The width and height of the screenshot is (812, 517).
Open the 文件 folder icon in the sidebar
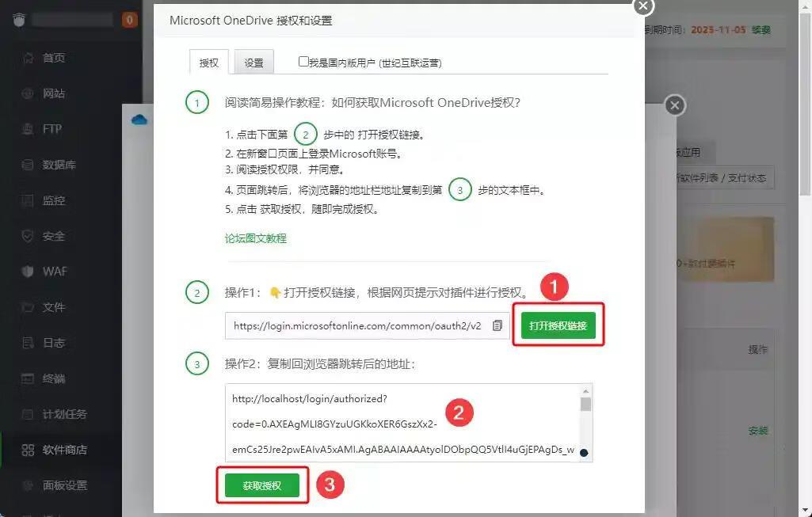28,307
